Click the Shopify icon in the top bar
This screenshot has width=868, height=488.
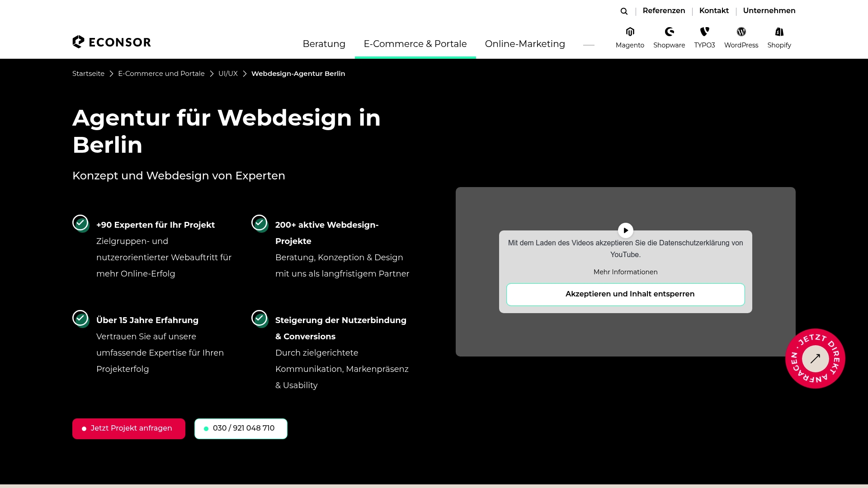pos(779,32)
